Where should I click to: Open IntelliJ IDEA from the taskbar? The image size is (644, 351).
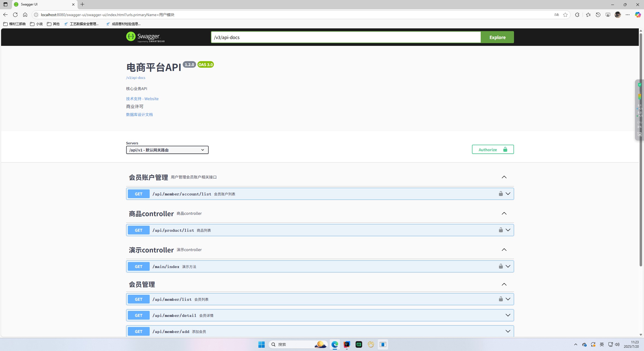tap(347, 344)
